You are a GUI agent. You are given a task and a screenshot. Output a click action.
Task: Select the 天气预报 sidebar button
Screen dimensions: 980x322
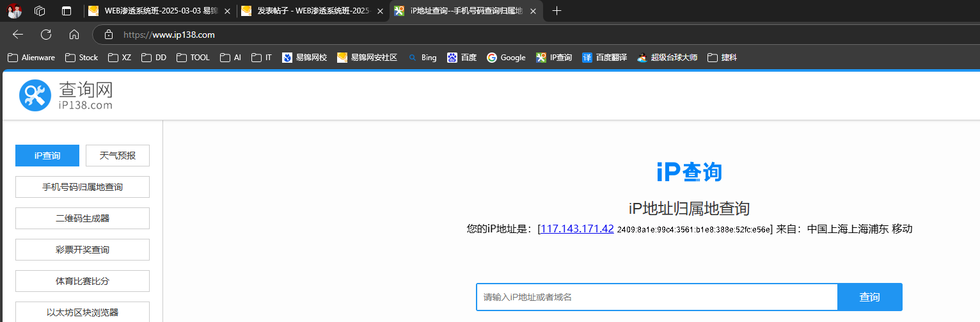coord(118,156)
